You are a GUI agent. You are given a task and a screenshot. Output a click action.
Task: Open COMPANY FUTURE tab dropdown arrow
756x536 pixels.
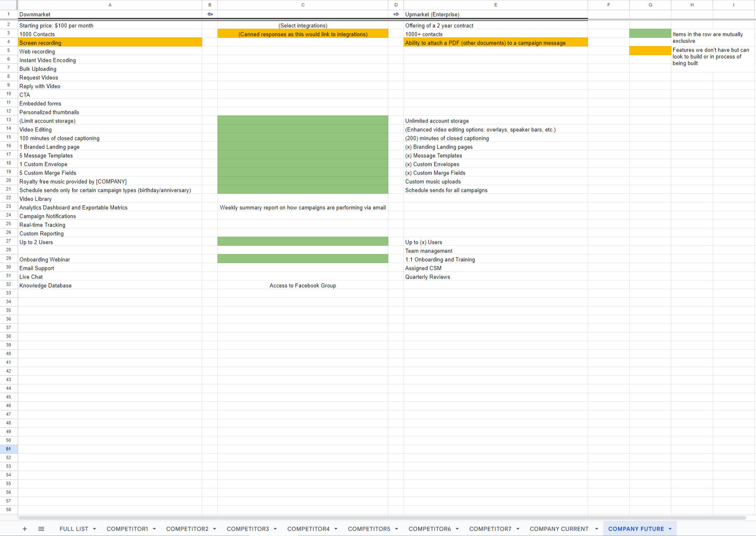(x=670, y=529)
